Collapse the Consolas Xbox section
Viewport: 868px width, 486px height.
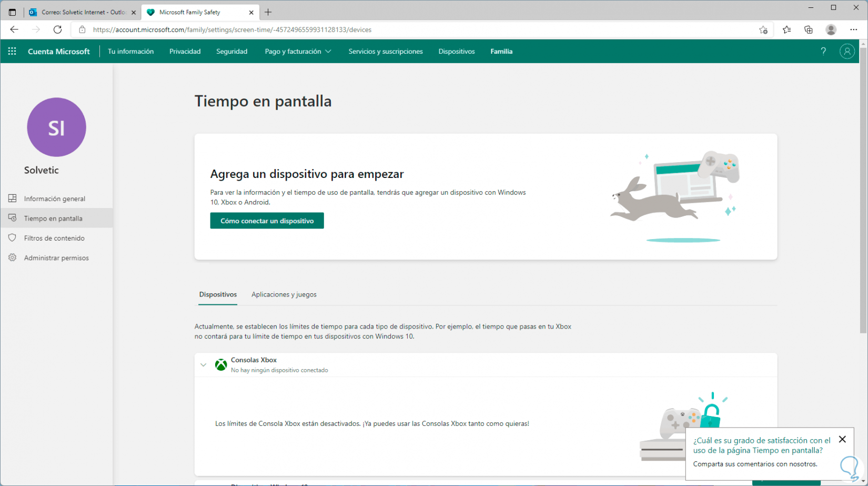coord(204,364)
